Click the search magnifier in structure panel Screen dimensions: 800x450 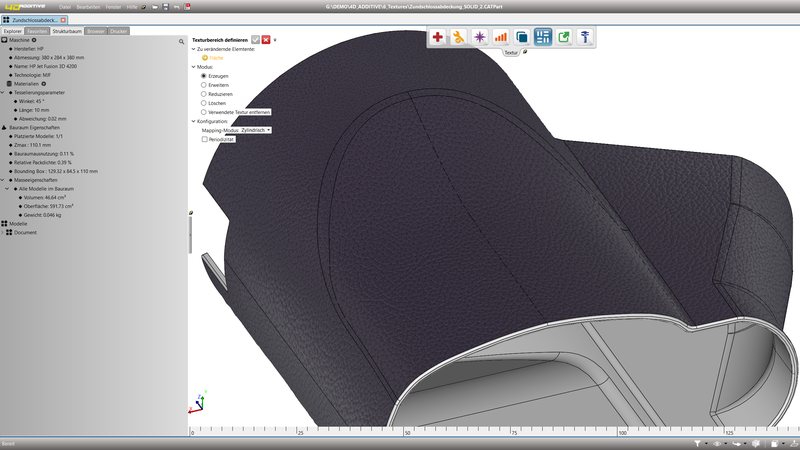(181, 41)
